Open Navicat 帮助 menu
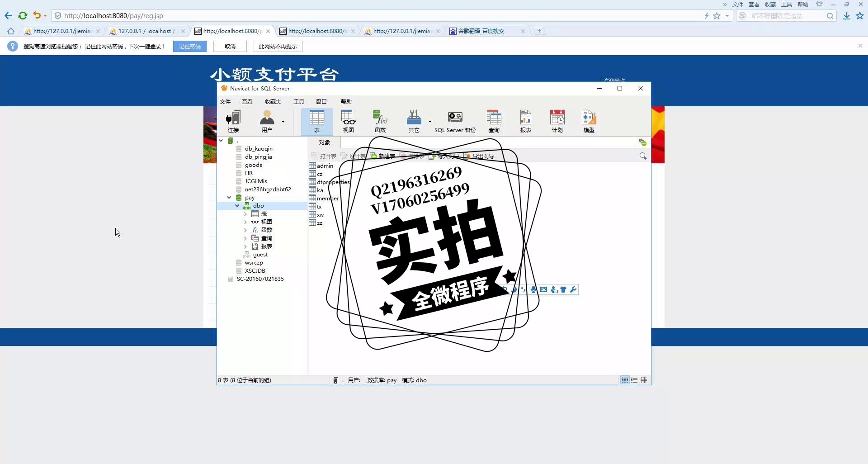Image resolution: width=868 pixels, height=464 pixels. pos(346,102)
